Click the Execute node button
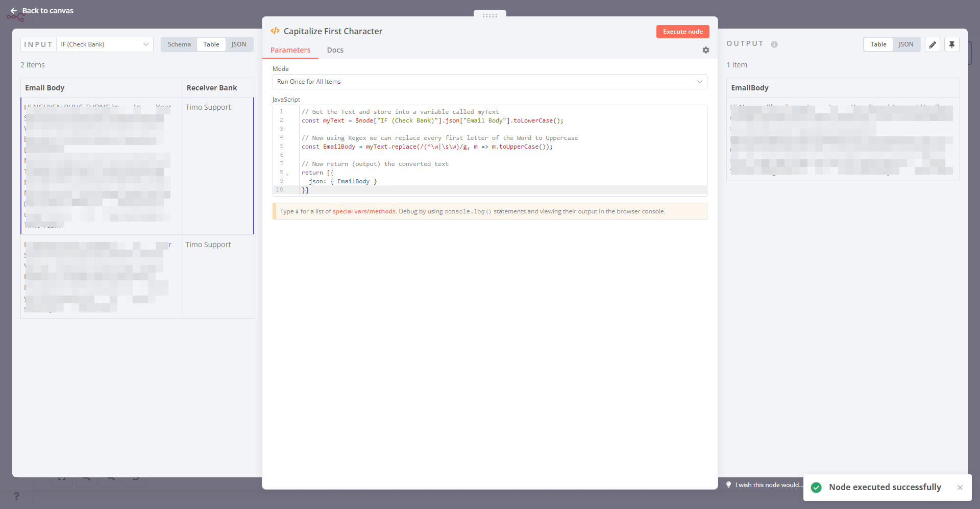 [682, 32]
